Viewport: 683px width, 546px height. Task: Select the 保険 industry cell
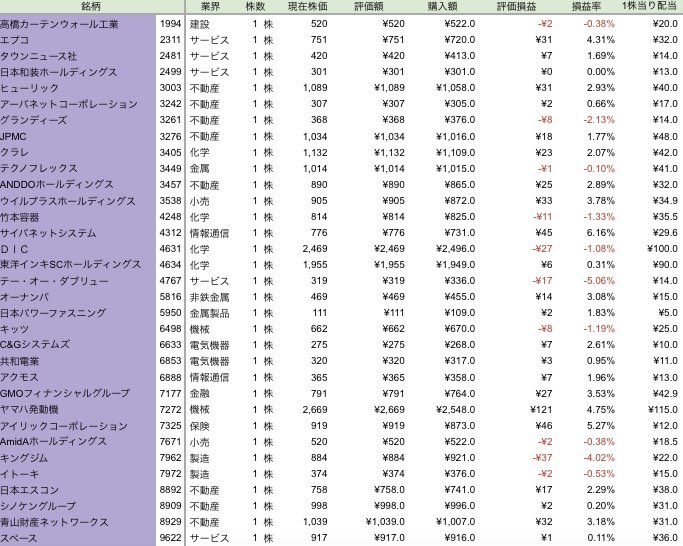point(199,426)
